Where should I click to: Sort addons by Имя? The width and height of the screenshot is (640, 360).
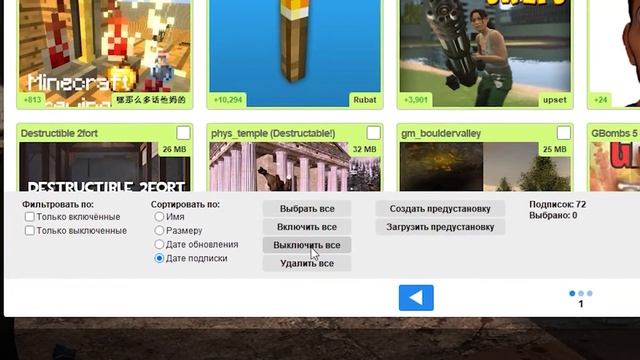[x=159, y=217]
